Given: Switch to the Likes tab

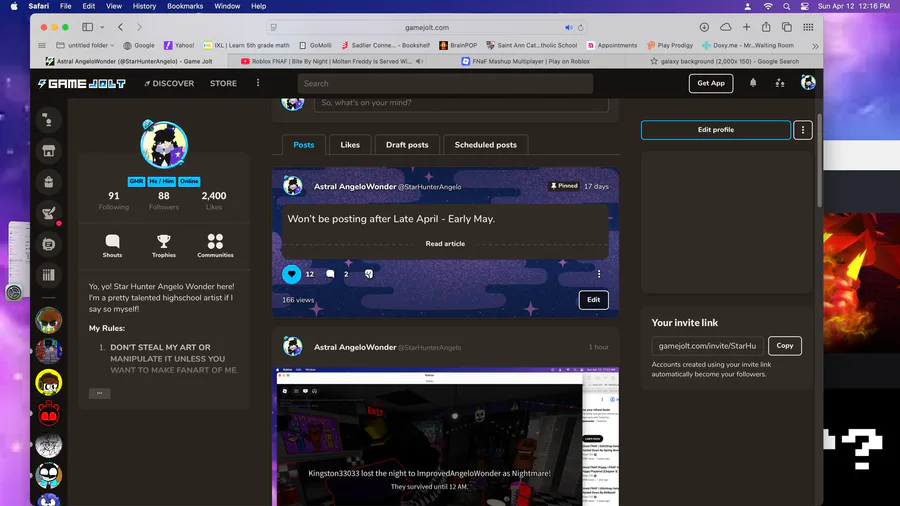Looking at the screenshot, I should pos(350,145).
